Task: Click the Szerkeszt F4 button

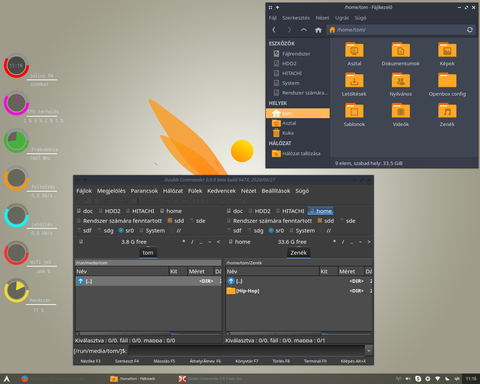Action: (127, 361)
